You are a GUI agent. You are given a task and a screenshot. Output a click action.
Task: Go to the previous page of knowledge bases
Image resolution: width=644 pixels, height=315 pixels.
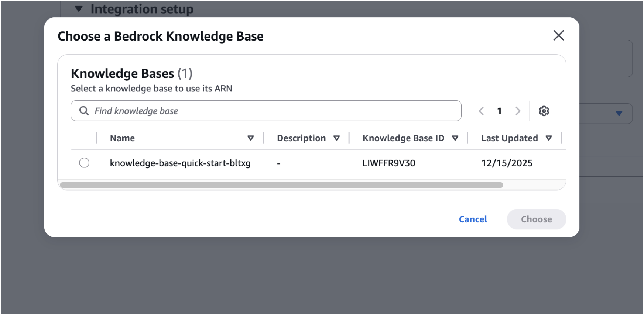[481, 111]
